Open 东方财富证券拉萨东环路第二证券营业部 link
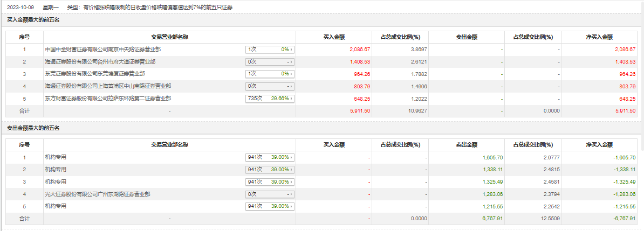 pyautogui.click(x=108, y=99)
